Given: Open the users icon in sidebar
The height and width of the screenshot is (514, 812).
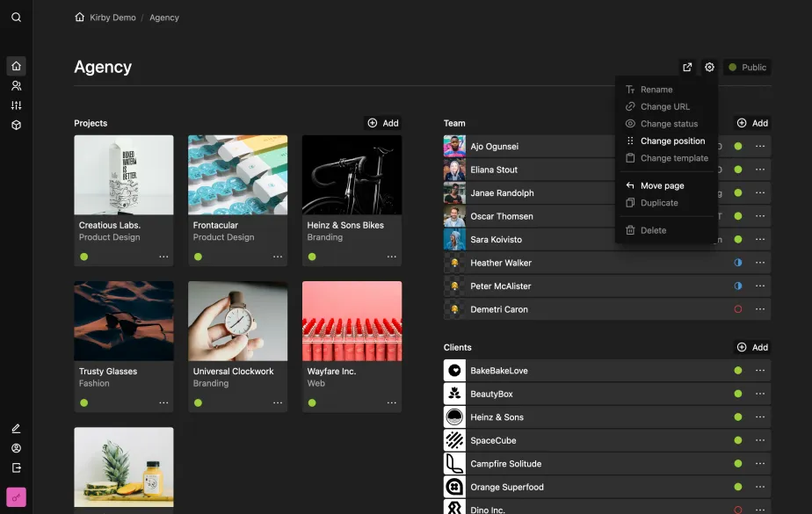Looking at the screenshot, I should point(16,86).
